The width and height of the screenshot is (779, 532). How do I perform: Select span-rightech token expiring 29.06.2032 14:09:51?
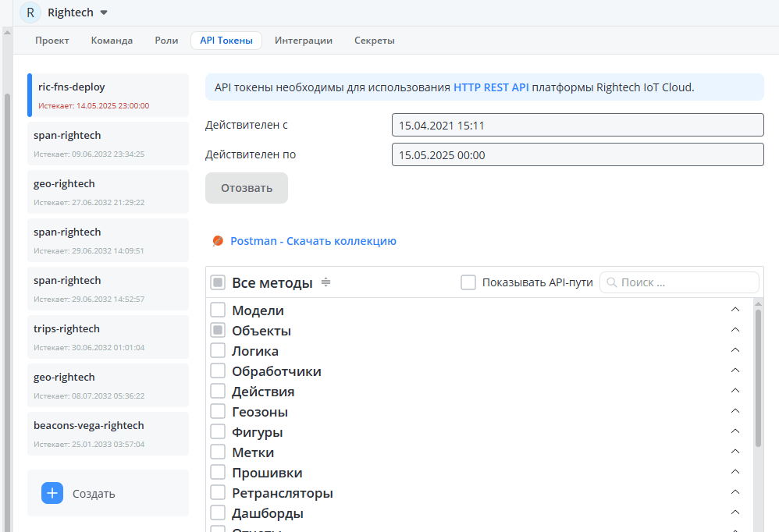[108, 240]
